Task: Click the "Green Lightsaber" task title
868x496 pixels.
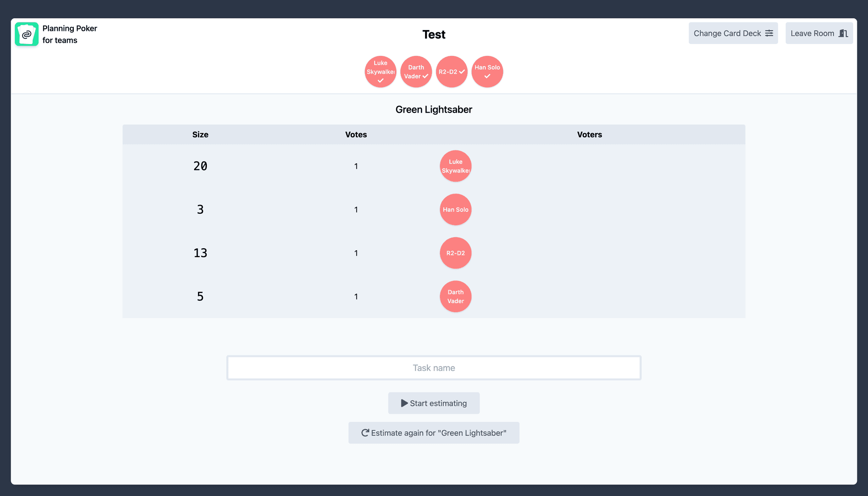Action: pyautogui.click(x=434, y=110)
